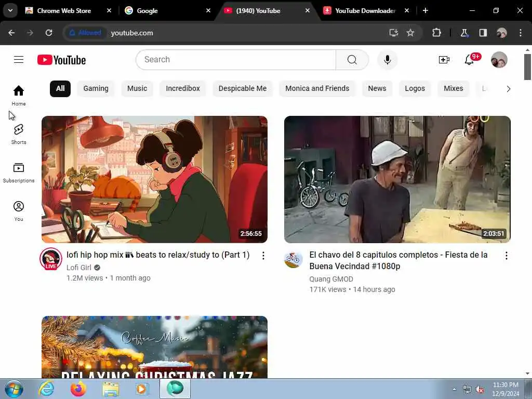
Task: Open the Quang GMOD channel name link
Action: point(331,279)
